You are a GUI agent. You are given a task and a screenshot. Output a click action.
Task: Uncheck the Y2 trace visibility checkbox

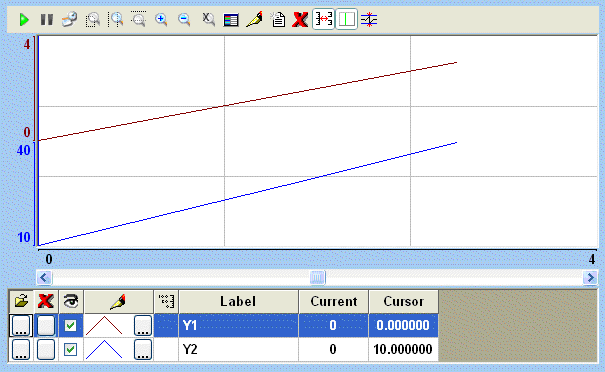[x=70, y=350]
